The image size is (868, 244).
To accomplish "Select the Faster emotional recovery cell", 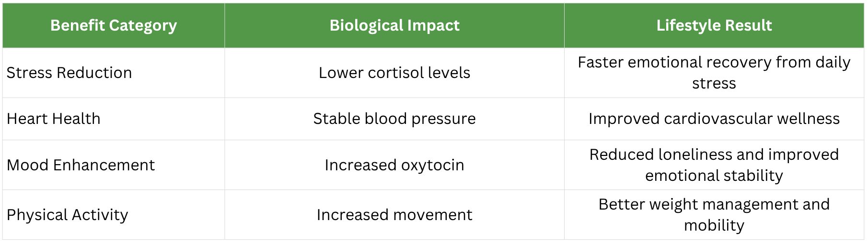I will tap(714, 73).
